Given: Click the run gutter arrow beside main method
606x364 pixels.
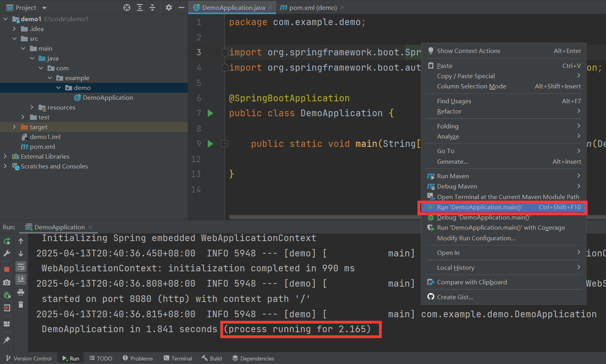Looking at the screenshot, I should coord(211,144).
